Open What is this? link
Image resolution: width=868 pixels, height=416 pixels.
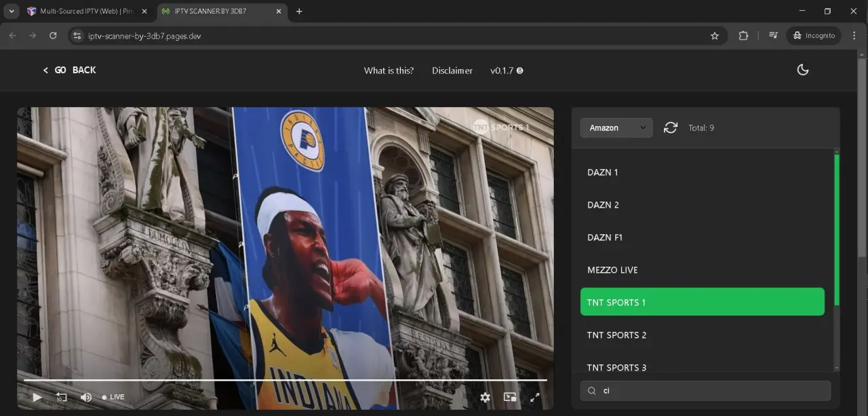pos(389,71)
